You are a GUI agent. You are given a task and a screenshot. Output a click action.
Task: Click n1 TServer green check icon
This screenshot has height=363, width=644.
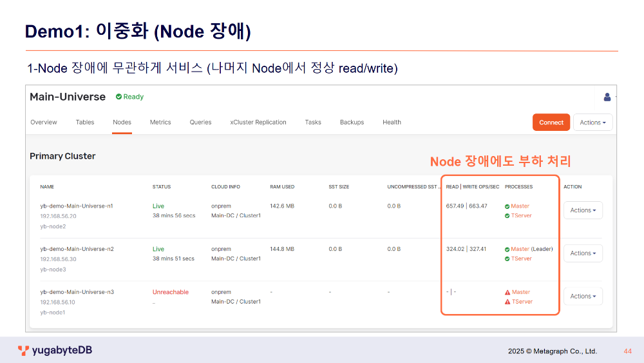pos(507,216)
